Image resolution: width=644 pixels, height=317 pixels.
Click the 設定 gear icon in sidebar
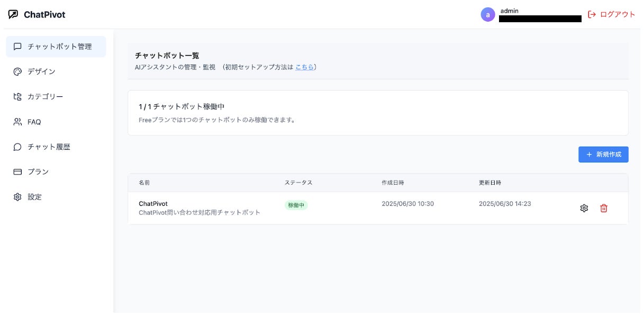tap(17, 197)
